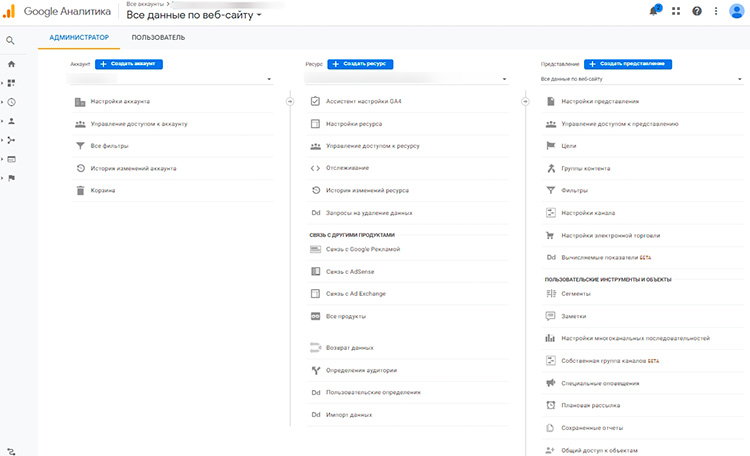
Task: Click the search magnifier icon in sidebar
Action: (10, 41)
